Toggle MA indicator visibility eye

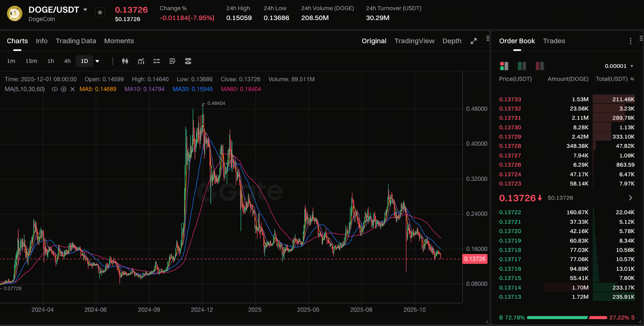tap(55, 89)
